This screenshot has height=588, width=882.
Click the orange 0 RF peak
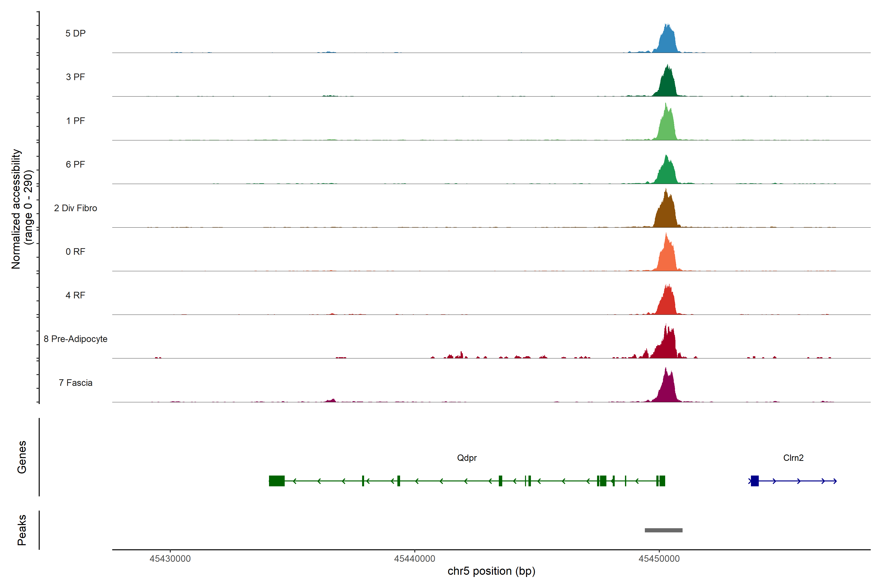pos(667,257)
